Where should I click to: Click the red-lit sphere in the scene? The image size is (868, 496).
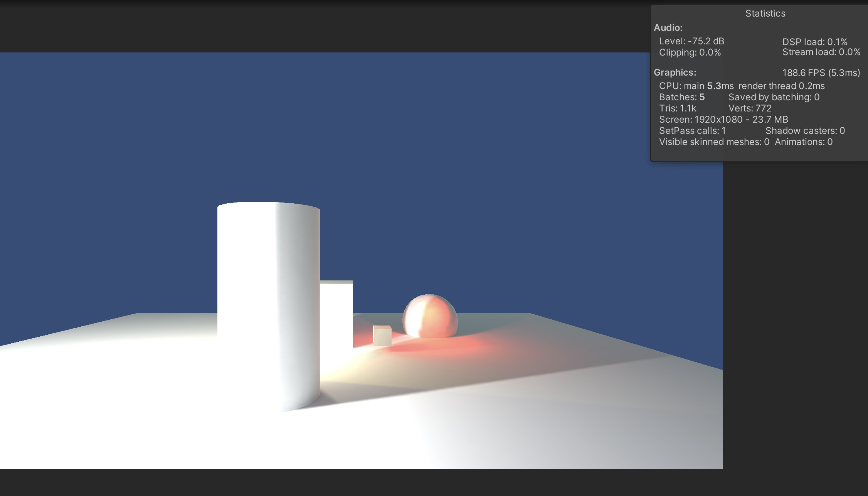pos(430,316)
